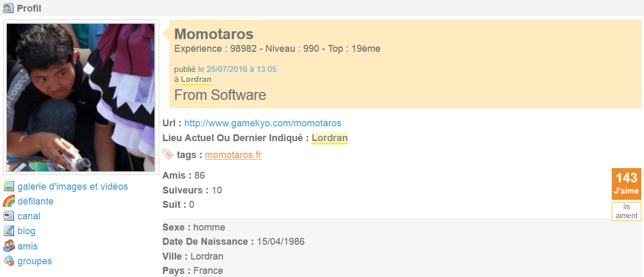Image resolution: width=644 pixels, height=277 pixels.
Task: Click the Momotaros profile photo
Action: point(81,98)
